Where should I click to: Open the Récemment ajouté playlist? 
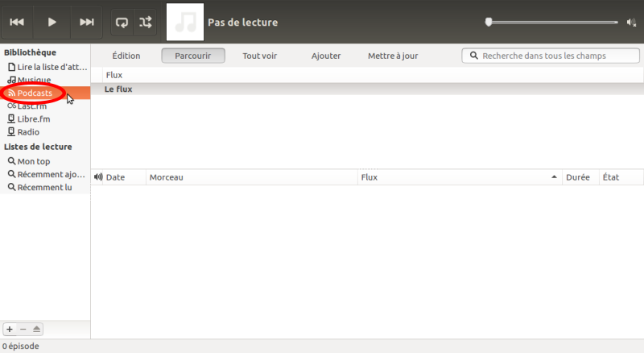(x=47, y=174)
